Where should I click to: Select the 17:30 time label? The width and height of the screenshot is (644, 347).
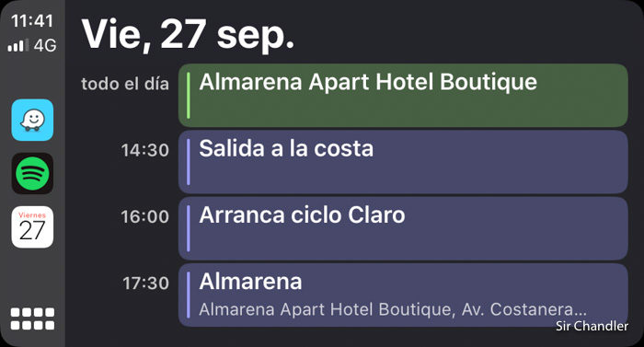click(x=145, y=283)
